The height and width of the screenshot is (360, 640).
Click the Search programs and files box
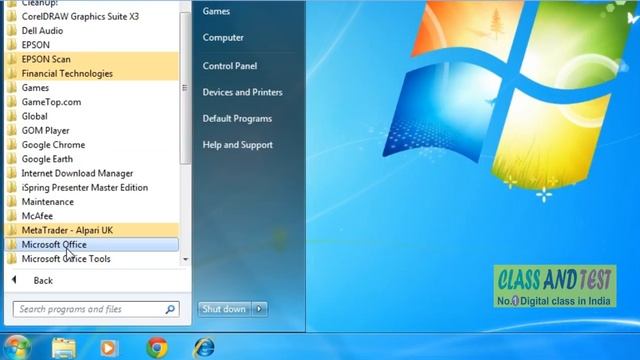pyautogui.click(x=96, y=309)
